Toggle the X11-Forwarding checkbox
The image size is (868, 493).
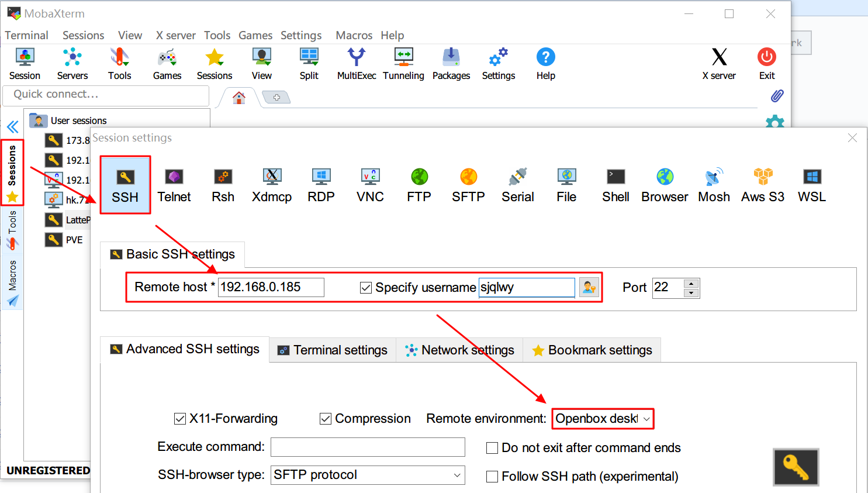pyautogui.click(x=180, y=419)
